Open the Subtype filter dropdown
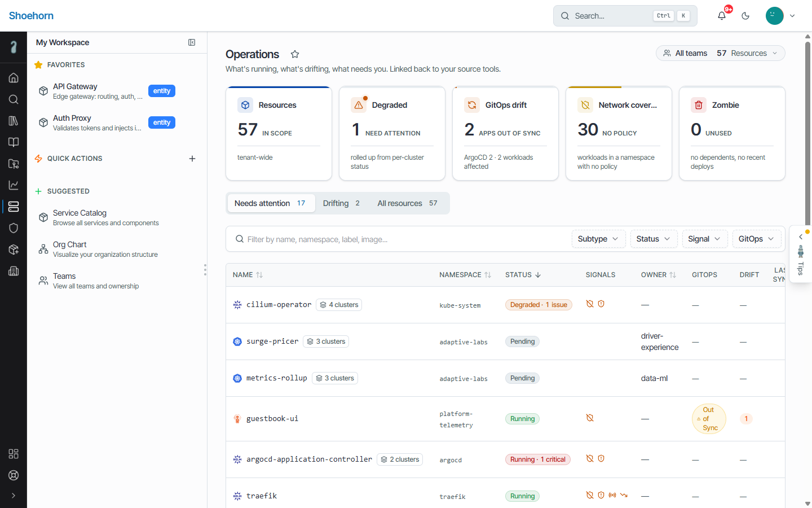Image resolution: width=812 pixels, height=508 pixels. pos(598,239)
